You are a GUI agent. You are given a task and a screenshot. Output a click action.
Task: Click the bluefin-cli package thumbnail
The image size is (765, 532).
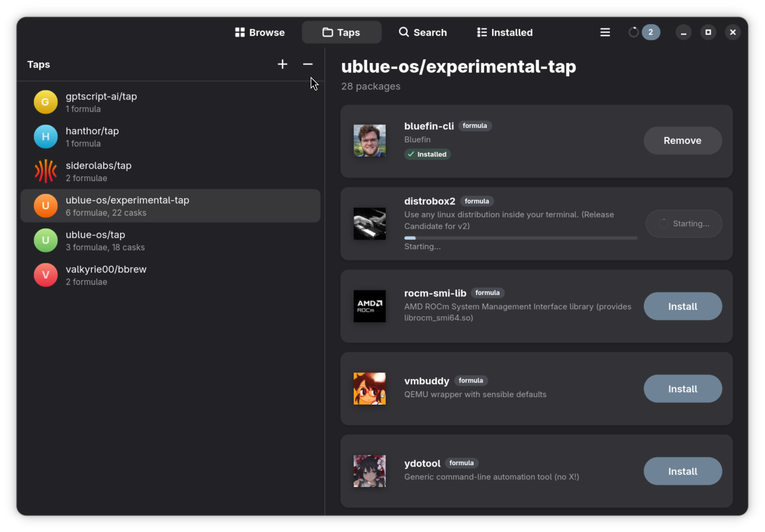[x=370, y=141]
